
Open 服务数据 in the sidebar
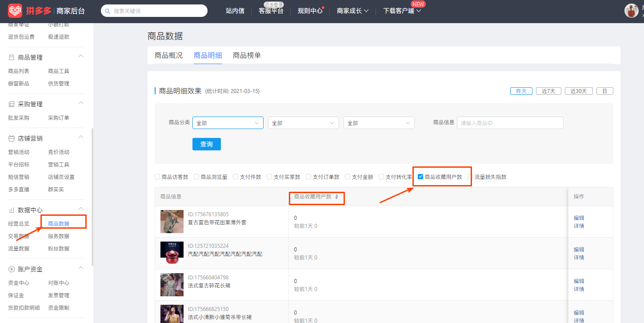click(x=59, y=236)
